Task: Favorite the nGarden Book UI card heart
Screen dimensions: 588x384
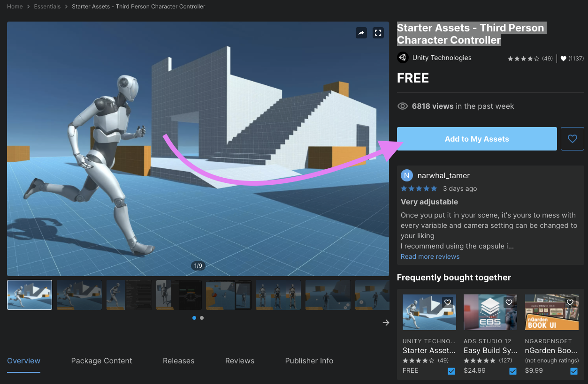Action: click(570, 302)
